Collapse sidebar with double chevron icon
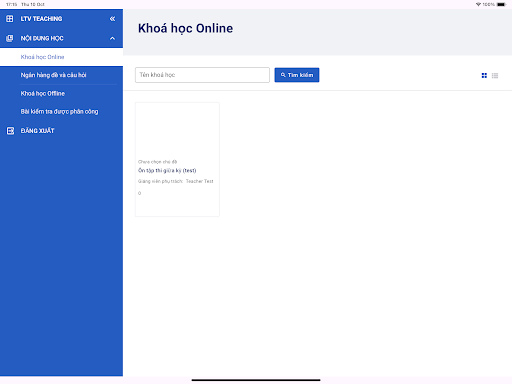512x384 pixels. pyautogui.click(x=112, y=19)
